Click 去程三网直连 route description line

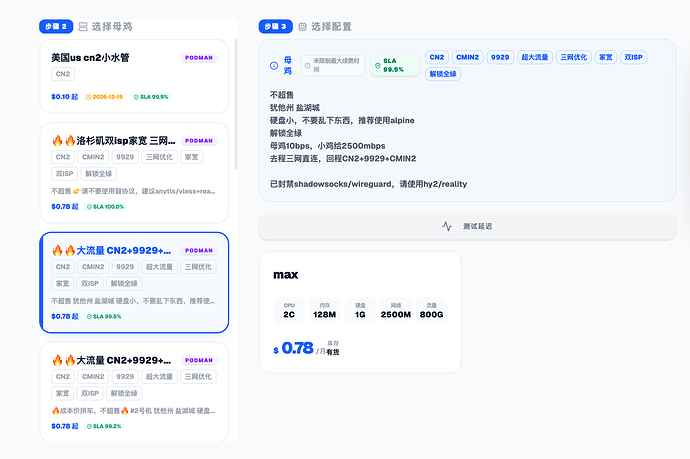point(343,158)
